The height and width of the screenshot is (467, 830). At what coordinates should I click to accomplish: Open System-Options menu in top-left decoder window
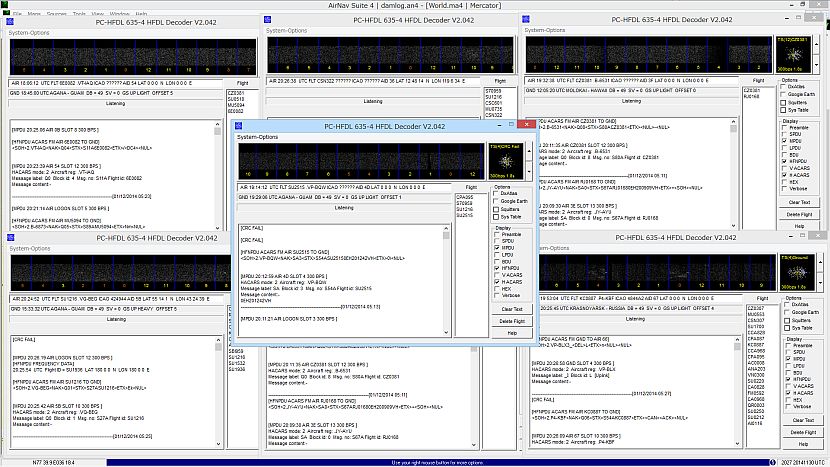coord(29,33)
